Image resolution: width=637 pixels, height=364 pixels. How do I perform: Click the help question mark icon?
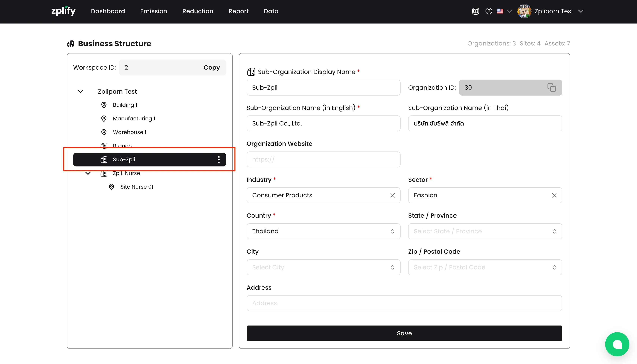489,11
